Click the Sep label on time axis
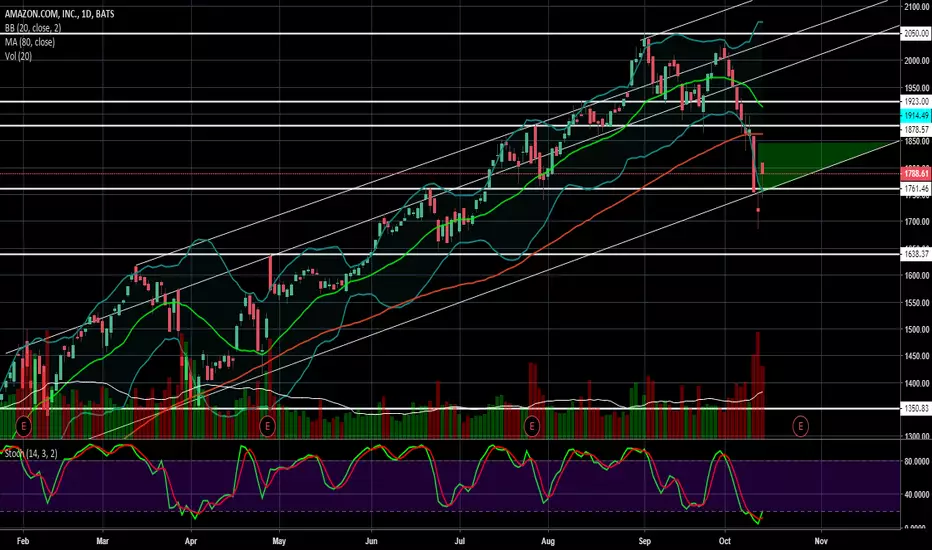932x550 pixels. (x=644, y=541)
